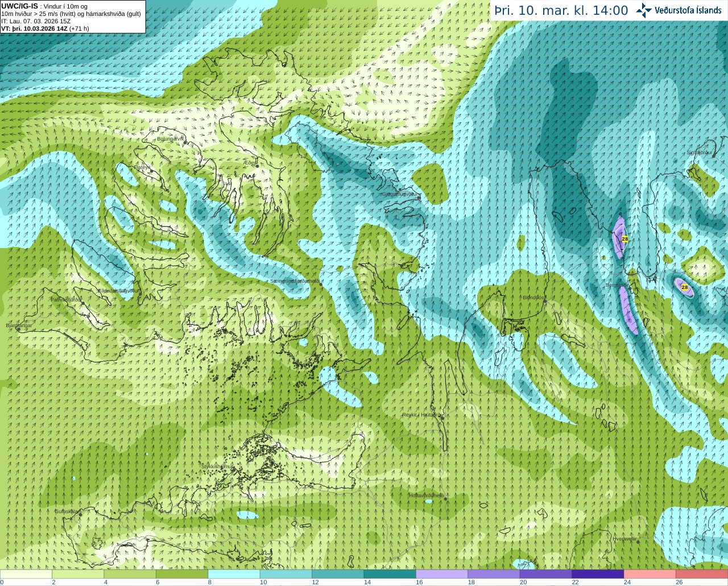The height and width of the screenshot is (586, 728).
Task: Click the Æðey station label
Action: pyautogui.click(x=250, y=163)
